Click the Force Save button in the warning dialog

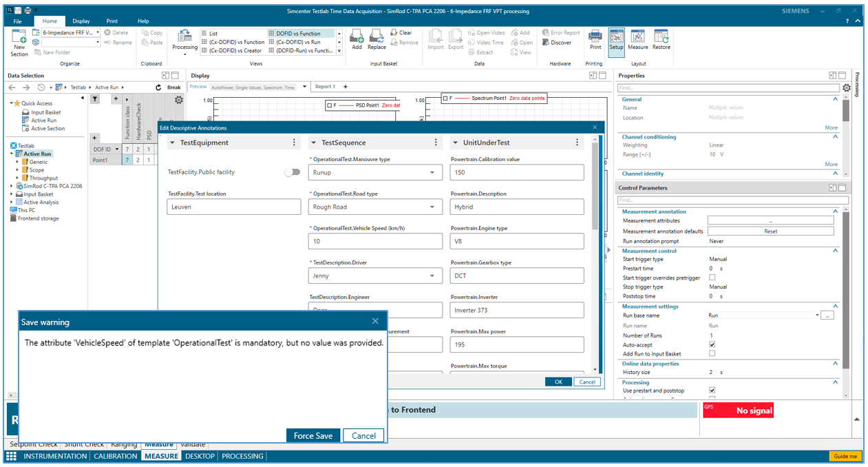(x=313, y=435)
